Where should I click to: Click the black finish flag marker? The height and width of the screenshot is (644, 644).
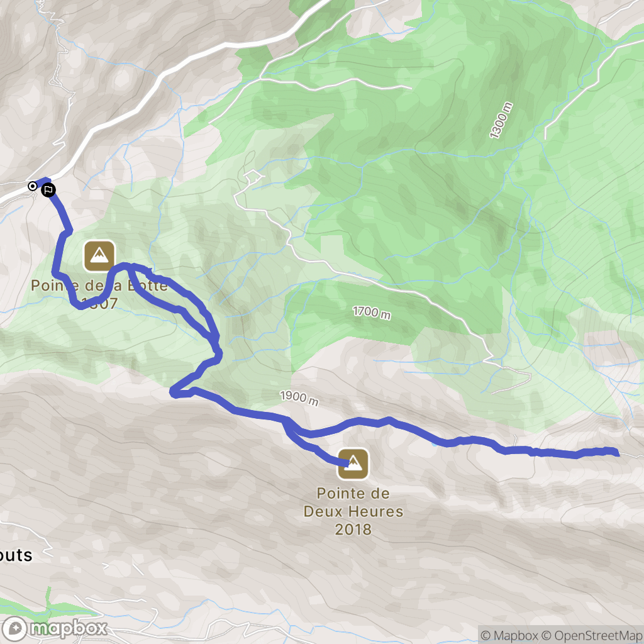(x=48, y=190)
